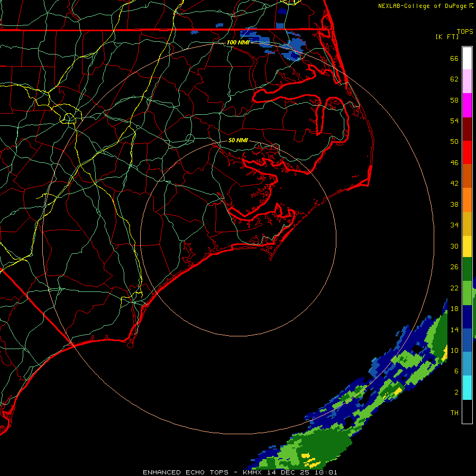
Task: Click the dark orange legend swatch
Action: coord(467,176)
